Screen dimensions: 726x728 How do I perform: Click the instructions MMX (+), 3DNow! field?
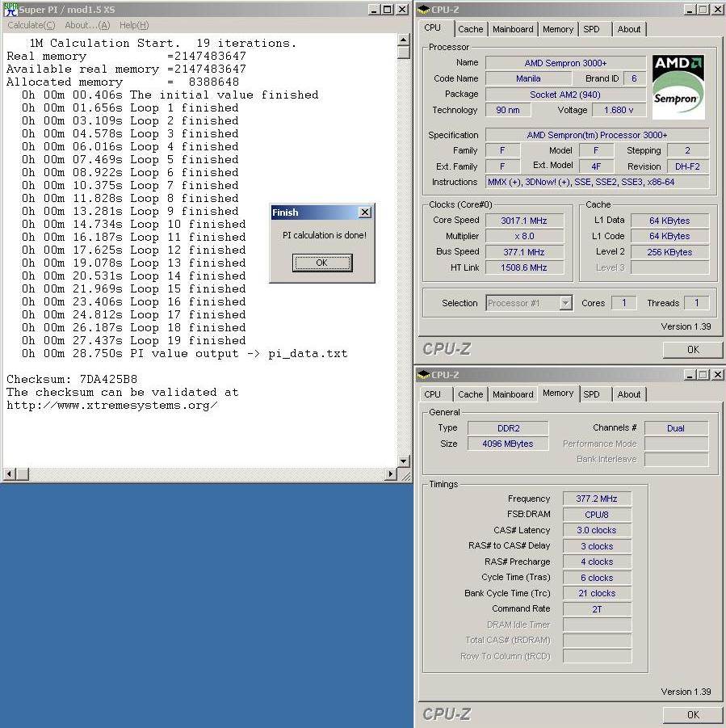(x=597, y=182)
